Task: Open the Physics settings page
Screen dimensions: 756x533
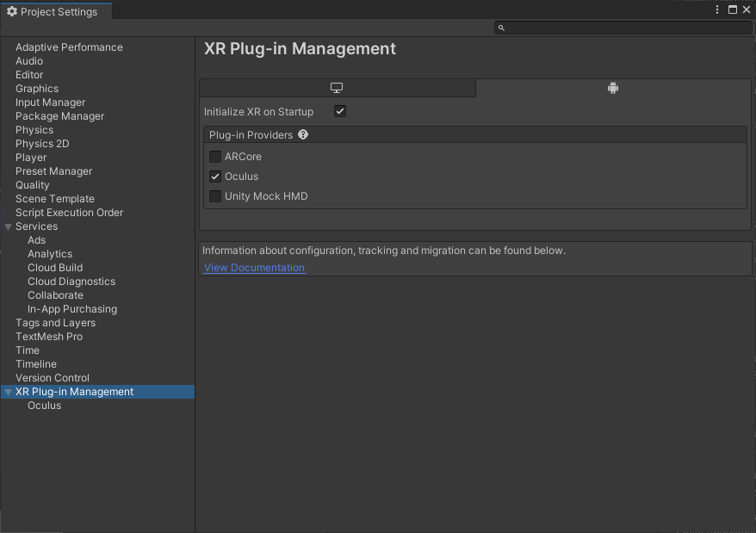Action: tap(34, 130)
